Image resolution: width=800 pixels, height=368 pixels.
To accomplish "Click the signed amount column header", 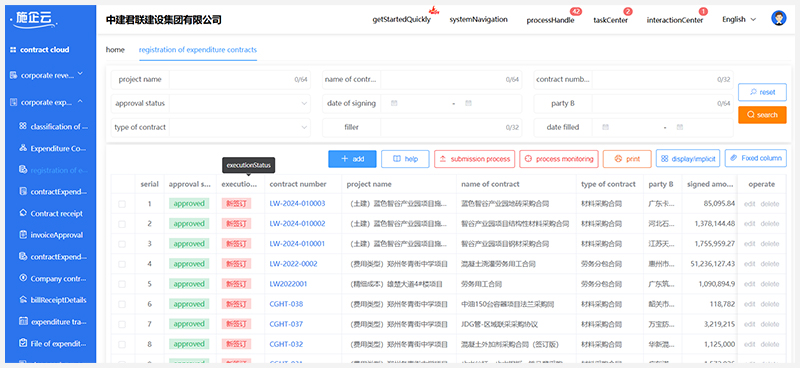I will [710, 184].
